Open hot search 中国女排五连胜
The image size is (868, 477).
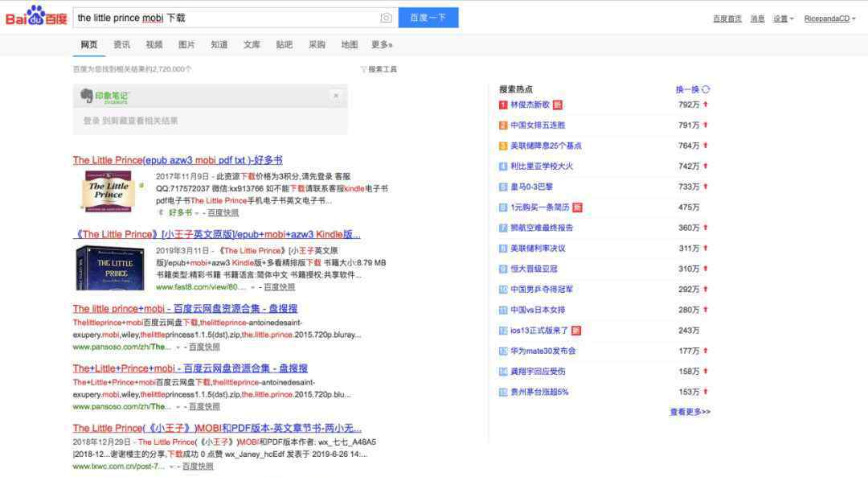coord(538,125)
